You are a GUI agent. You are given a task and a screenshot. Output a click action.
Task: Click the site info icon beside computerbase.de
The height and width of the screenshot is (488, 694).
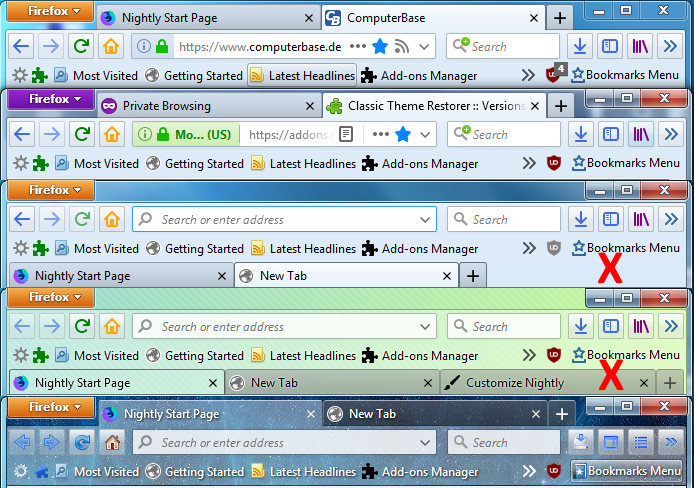[143, 46]
